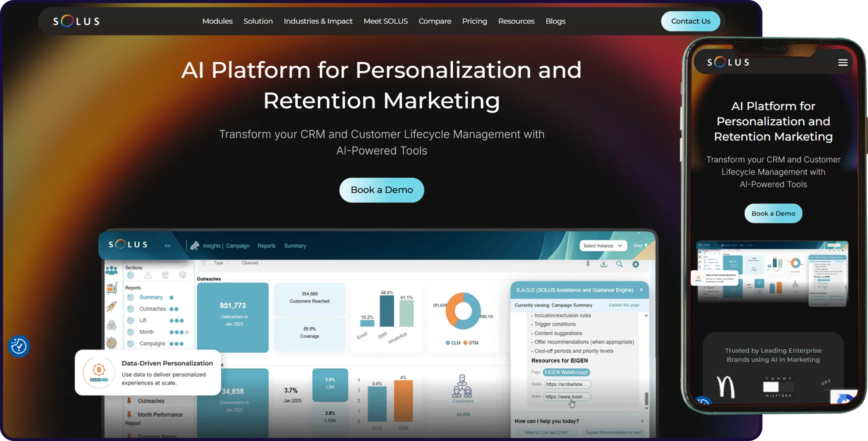The height and width of the screenshot is (441, 868).
Task: Click the pin next to Month Performance Report
Action: click(129, 414)
